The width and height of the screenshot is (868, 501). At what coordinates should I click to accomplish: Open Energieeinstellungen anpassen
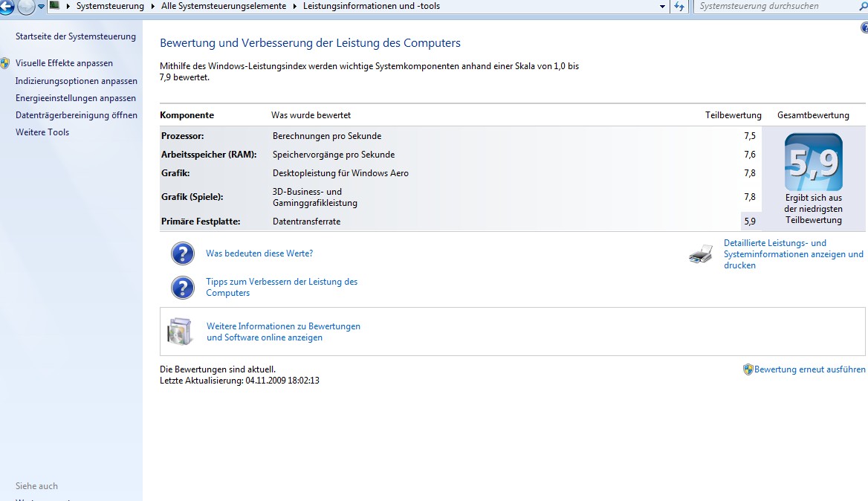[75, 98]
